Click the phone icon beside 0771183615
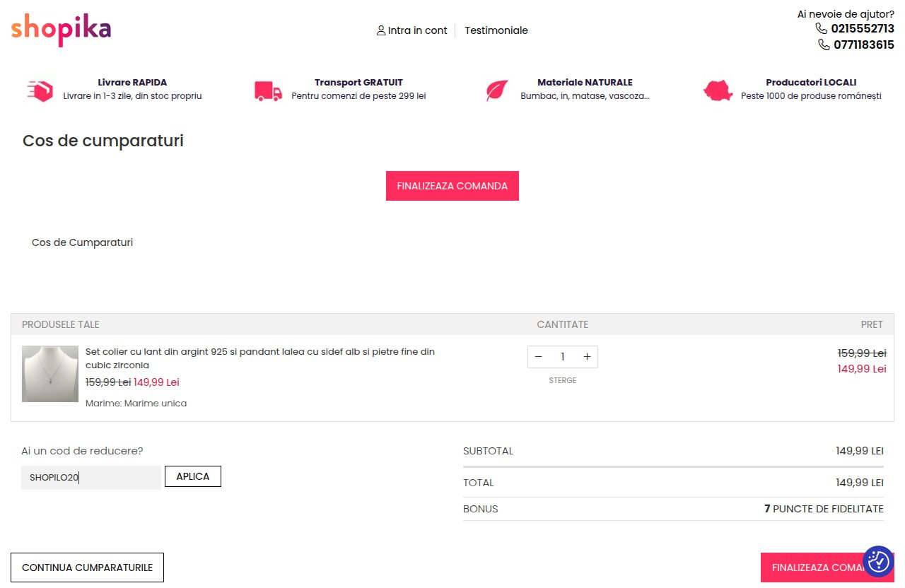 click(x=824, y=45)
